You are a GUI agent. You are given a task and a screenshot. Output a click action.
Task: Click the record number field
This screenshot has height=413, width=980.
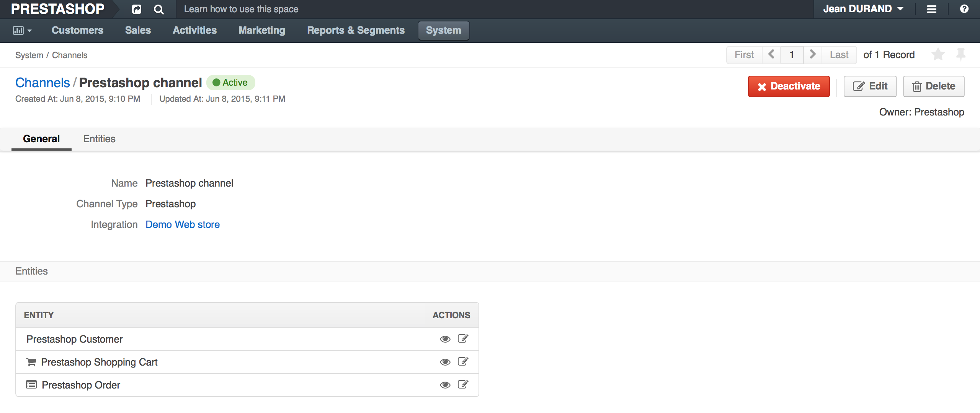(792, 55)
